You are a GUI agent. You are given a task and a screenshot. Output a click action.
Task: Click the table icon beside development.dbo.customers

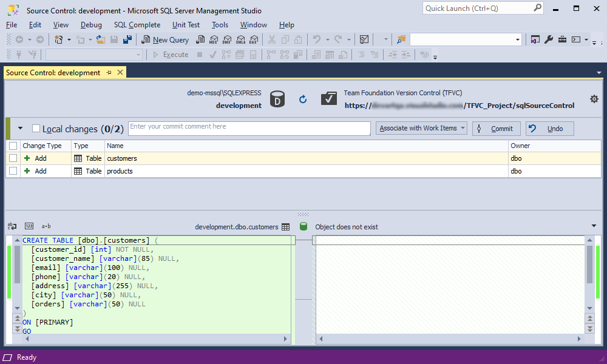tap(286, 227)
